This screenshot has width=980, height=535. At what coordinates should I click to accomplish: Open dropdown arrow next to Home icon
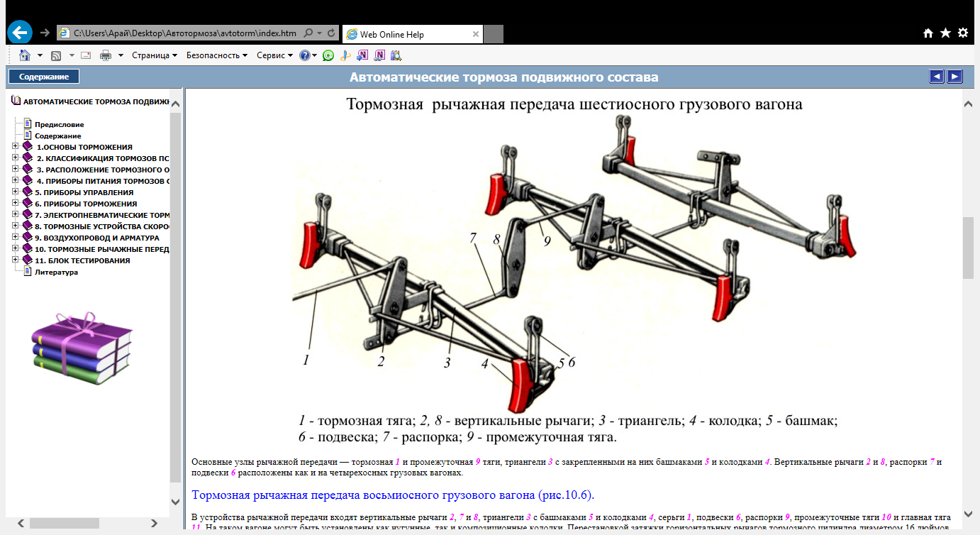click(40, 55)
